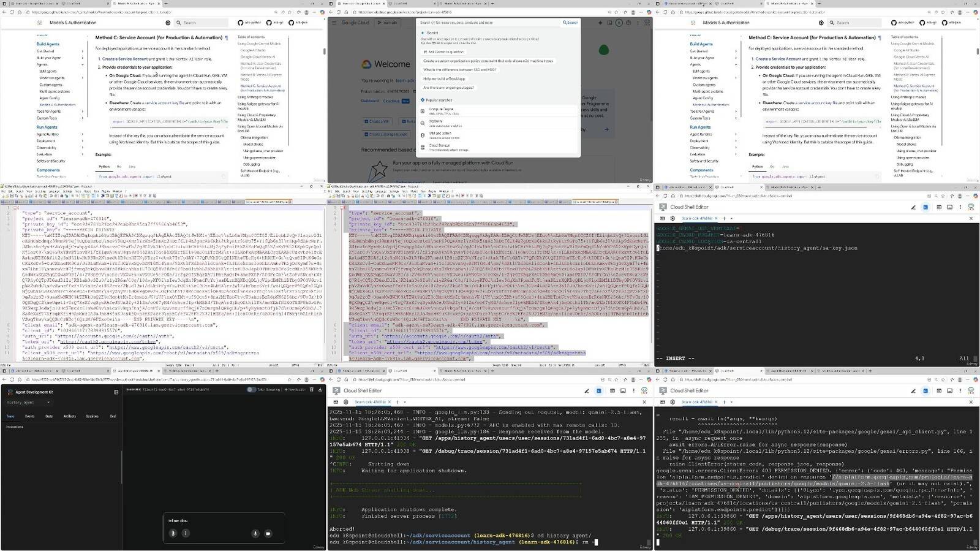Select IAM and admin from popular searches
This screenshot has width=980, height=551.
(x=499, y=135)
